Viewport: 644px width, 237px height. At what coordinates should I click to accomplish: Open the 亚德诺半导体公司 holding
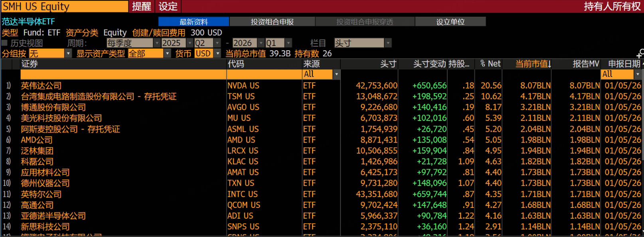[x=53, y=216]
